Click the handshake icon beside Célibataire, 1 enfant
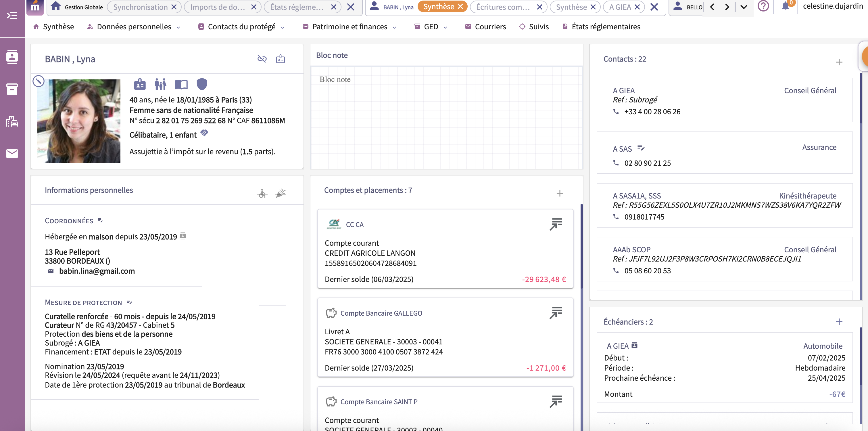Screen dimensions: 868x431 [204, 133]
